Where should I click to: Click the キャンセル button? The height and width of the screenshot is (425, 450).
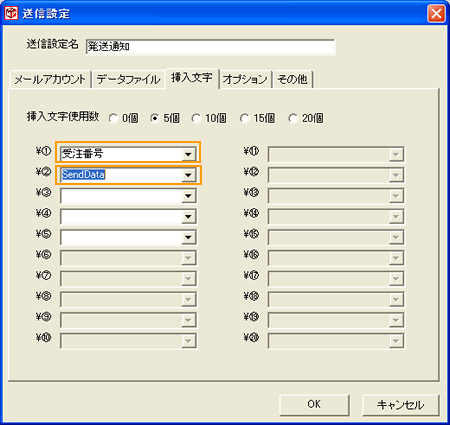[x=400, y=405]
